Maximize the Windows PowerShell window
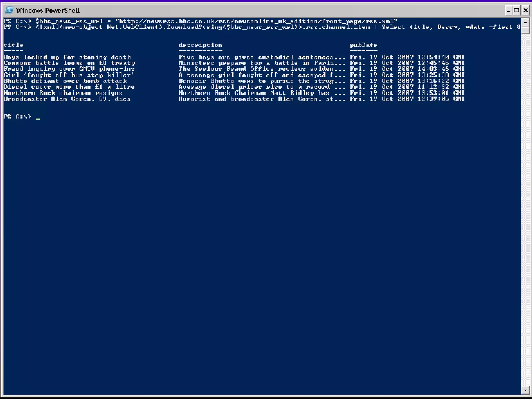 click(516, 10)
